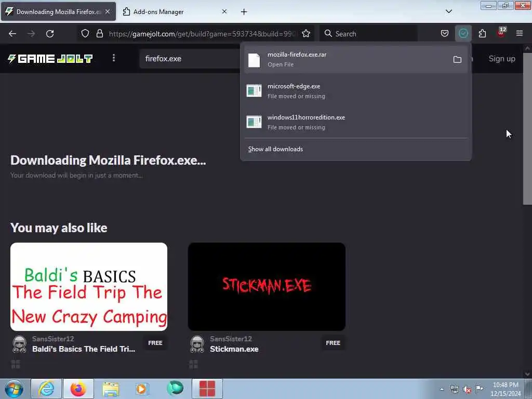
Task: Open the Pocket save icon
Action: pyautogui.click(x=445, y=34)
